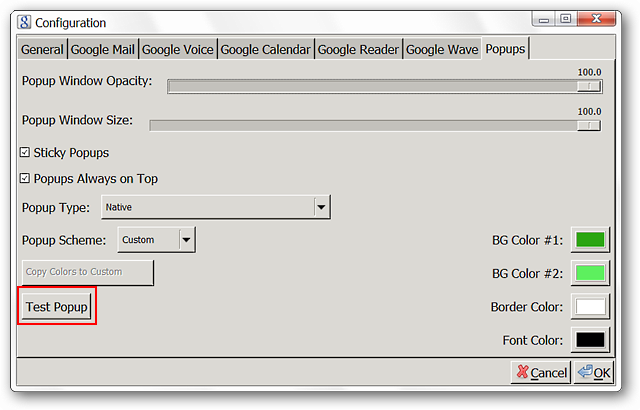The height and width of the screenshot is (410, 640).
Task: Toggle the Sticky Popups checkbox
Action: tap(25, 153)
